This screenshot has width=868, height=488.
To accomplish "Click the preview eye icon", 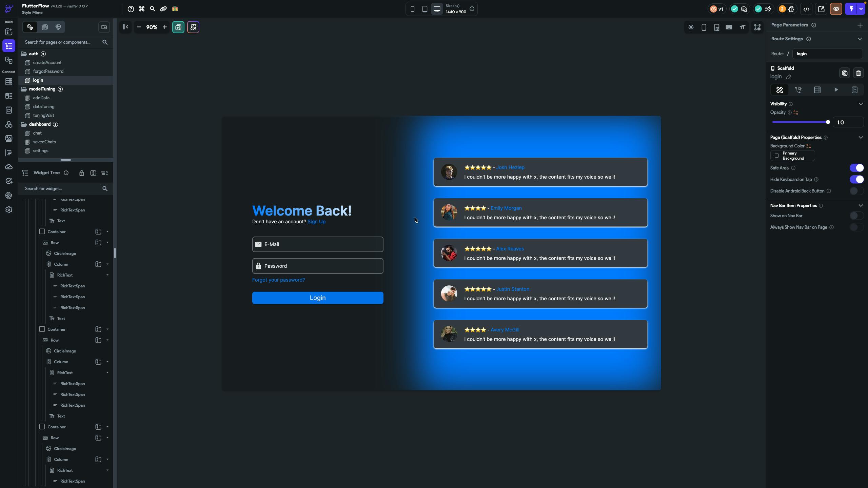I will [x=836, y=9].
